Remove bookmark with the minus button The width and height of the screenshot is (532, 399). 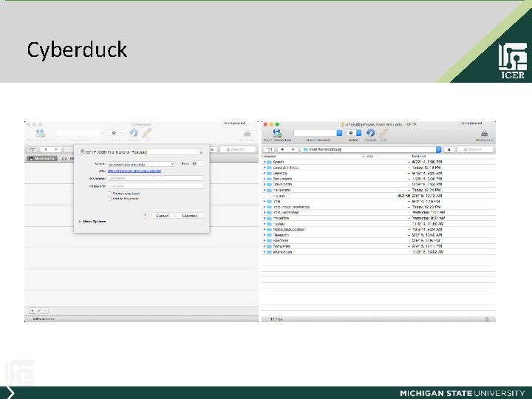[x=45, y=311]
